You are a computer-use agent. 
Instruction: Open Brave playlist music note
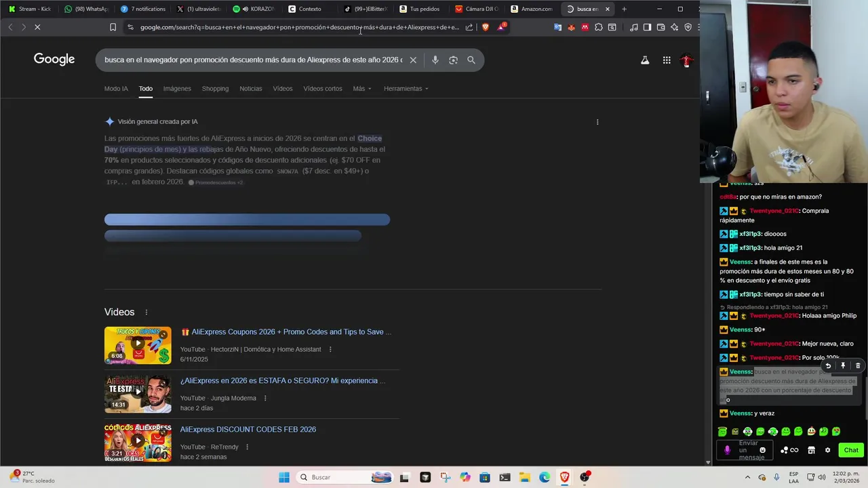tap(633, 27)
